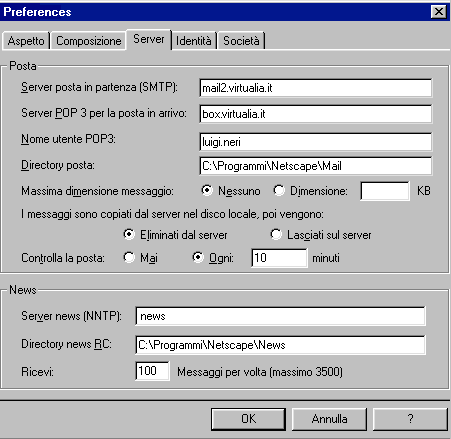Click the NNTP news server field
Viewport: 451px width, 439px height.
click(281, 316)
